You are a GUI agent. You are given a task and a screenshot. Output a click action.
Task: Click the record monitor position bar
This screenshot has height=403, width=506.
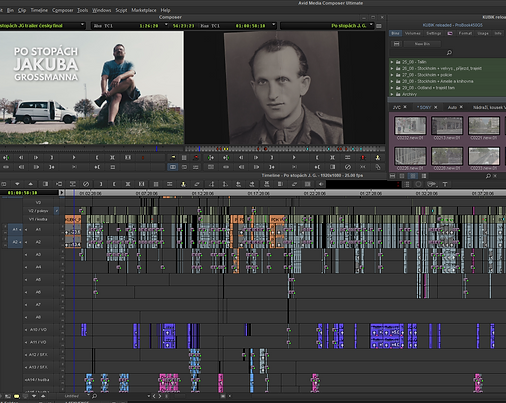tap(285, 149)
